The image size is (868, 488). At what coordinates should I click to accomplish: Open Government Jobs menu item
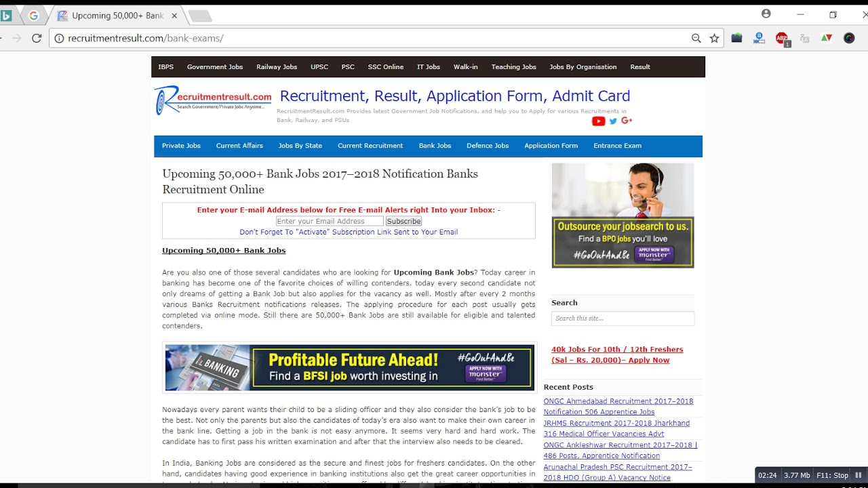pos(215,67)
